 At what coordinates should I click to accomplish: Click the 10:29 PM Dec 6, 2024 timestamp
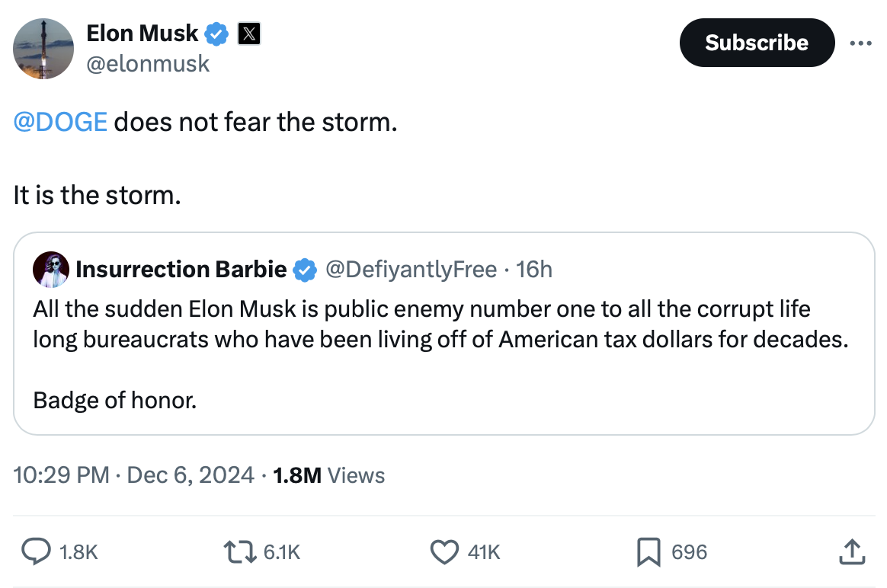[133, 475]
